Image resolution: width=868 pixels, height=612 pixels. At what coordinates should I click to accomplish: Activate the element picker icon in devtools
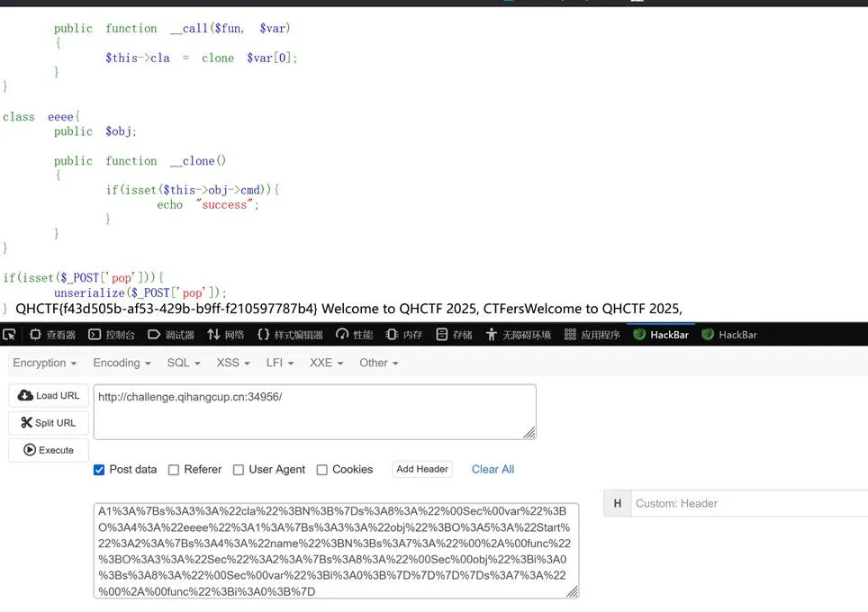point(9,335)
